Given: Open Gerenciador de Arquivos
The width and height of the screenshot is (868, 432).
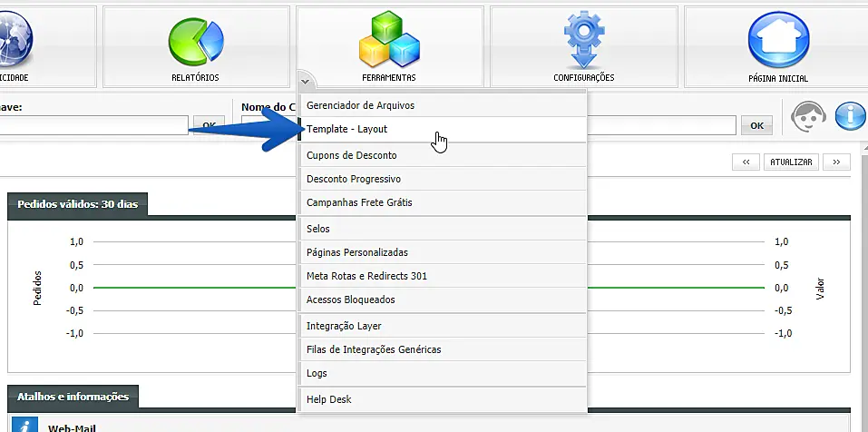Looking at the screenshot, I should [360, 105].
